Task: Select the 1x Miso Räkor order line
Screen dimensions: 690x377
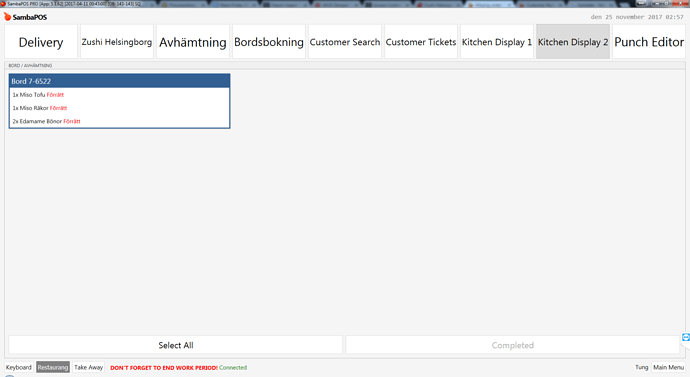Action: point(119,108)
